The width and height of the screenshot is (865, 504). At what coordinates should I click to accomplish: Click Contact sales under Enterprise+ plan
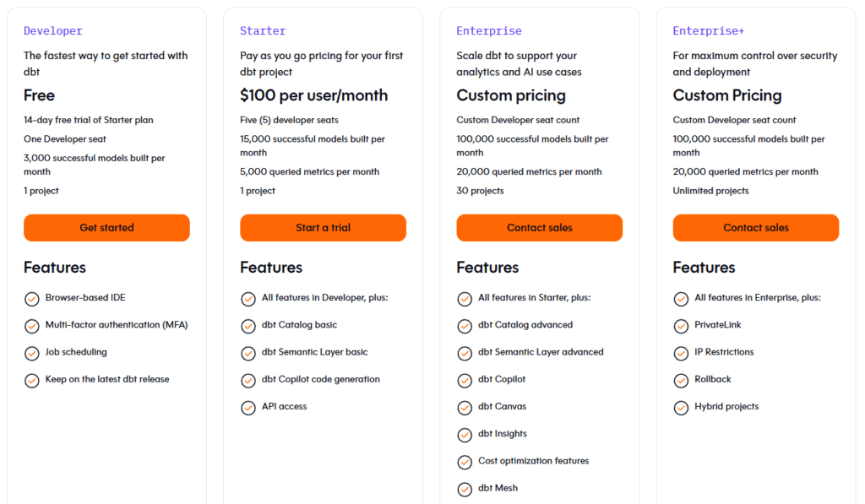click(755, 227)
